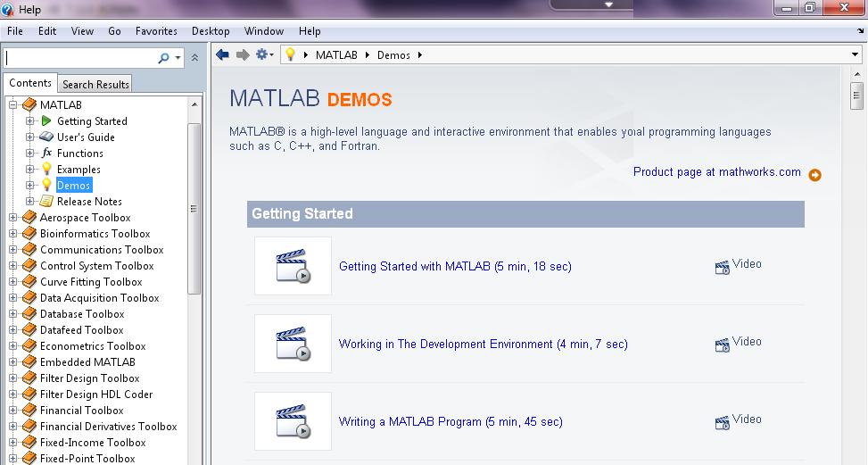Click the green Getting Started arrow icon

point(46,120)
